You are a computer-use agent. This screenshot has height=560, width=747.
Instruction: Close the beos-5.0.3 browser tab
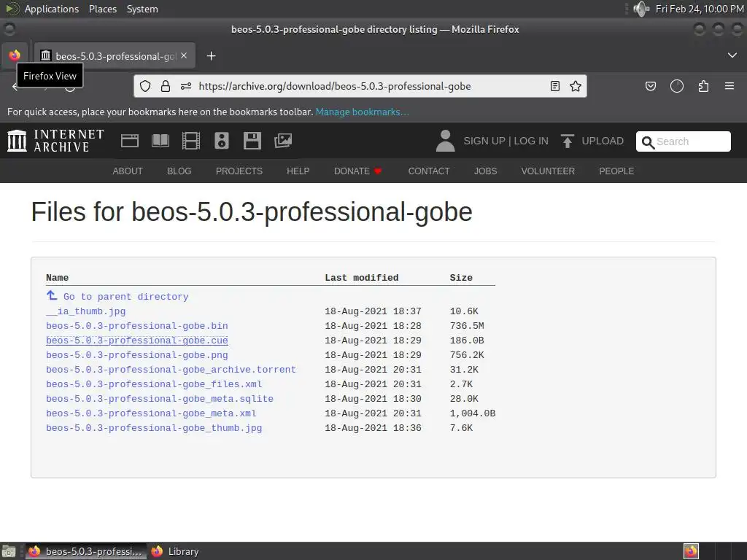184,55
